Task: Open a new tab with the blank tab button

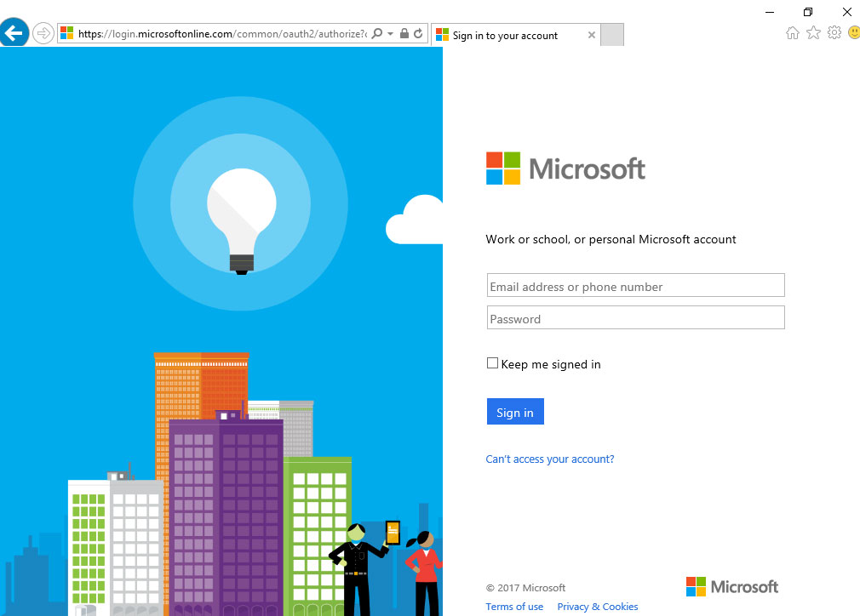Action: [612, 35]
